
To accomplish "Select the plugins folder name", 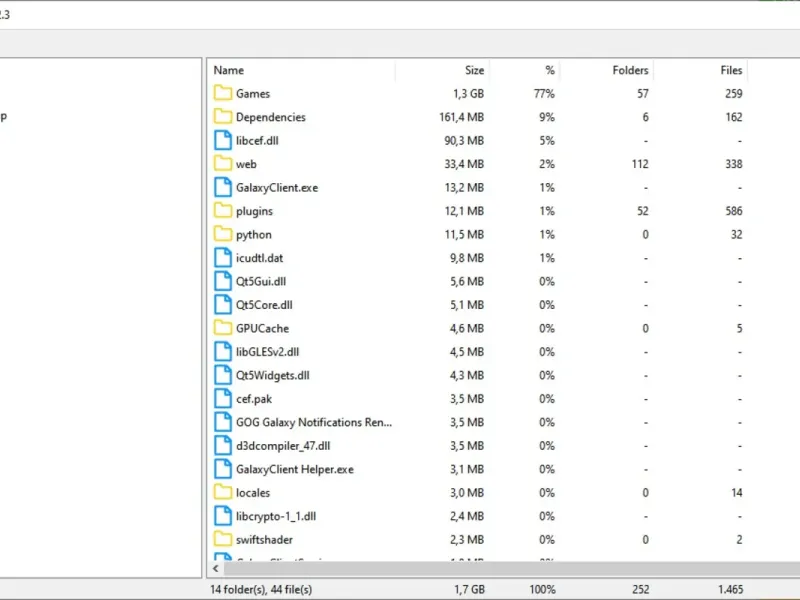I will [x=255, y=211].
